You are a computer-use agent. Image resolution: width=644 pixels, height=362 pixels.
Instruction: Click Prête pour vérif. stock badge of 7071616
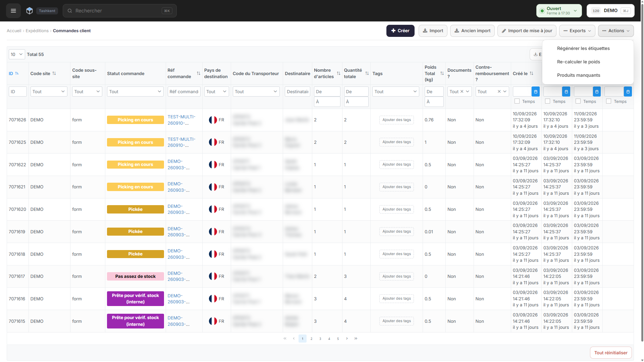(135, 299)
